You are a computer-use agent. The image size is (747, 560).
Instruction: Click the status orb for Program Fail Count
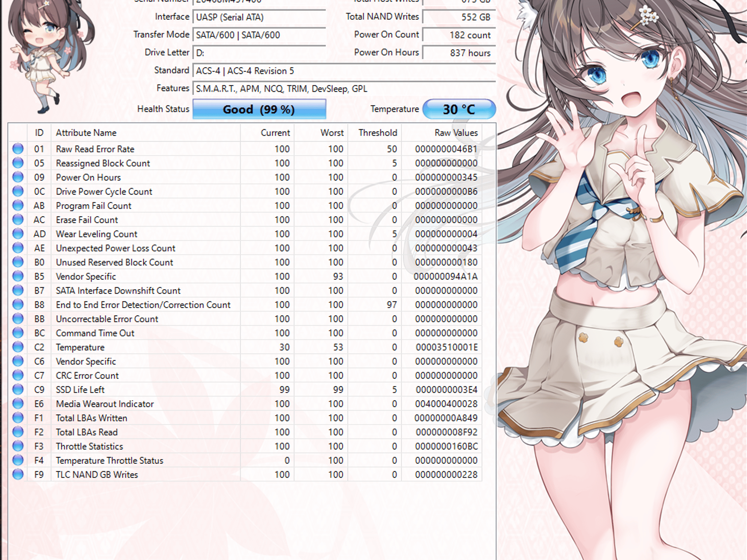click(18, 206)
